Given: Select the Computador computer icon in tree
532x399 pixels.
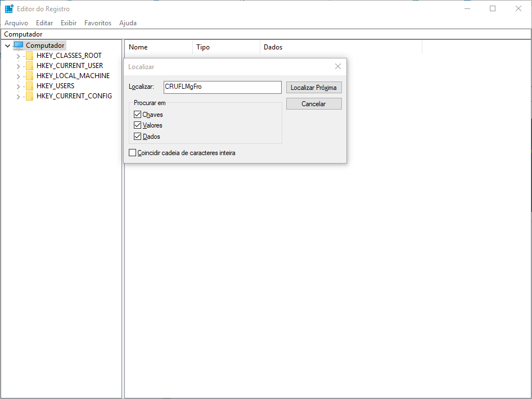Looking at the screenshot, I should (19, 46).
